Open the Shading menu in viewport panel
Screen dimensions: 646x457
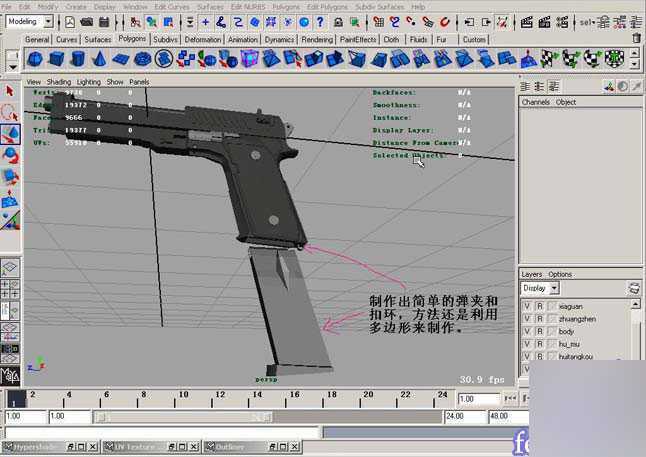pyautogui.click(x=59, y=82)
